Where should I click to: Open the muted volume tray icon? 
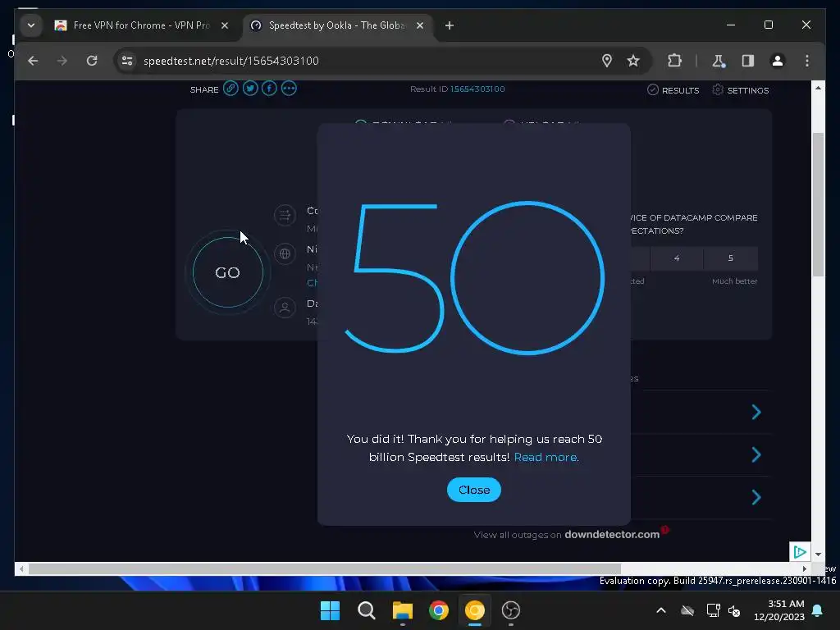[x=734, y=610]
